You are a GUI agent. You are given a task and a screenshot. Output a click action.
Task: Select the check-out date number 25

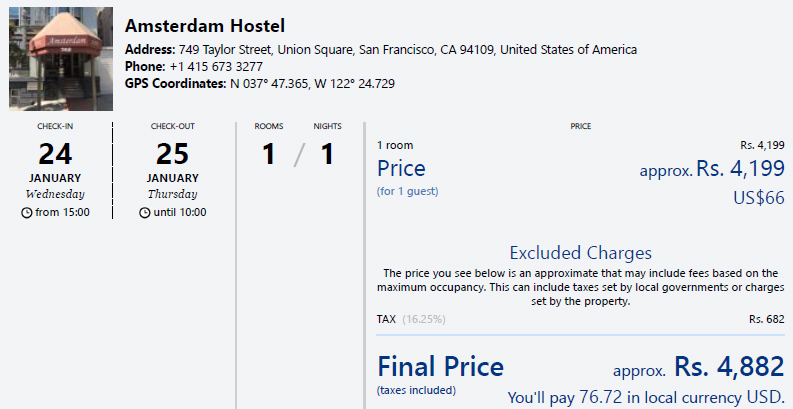click(173, 154)
